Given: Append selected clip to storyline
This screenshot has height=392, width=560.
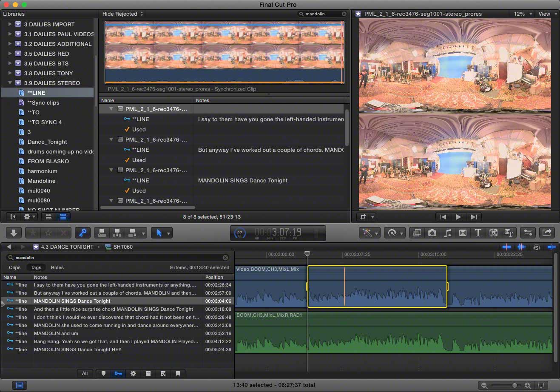Looking at the screenshot, I should pos(132,233).
